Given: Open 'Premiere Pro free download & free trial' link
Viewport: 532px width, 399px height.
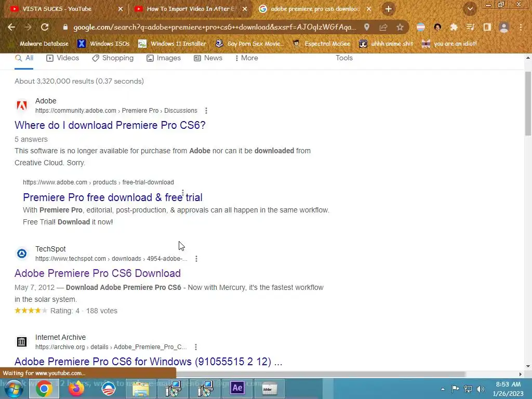Looking at the screenshot, I should [113, 197].
